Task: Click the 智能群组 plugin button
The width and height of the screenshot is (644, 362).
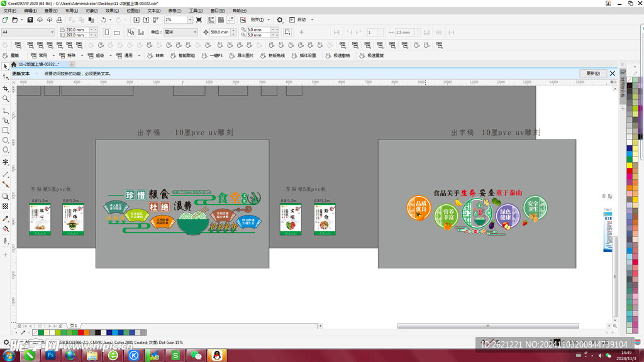Action: (183, 55)
